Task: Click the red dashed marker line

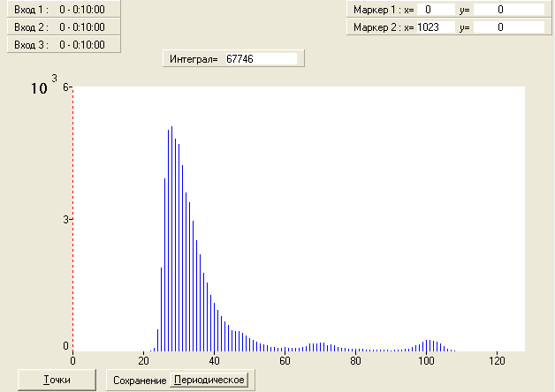Action: (x=73, y=219)
